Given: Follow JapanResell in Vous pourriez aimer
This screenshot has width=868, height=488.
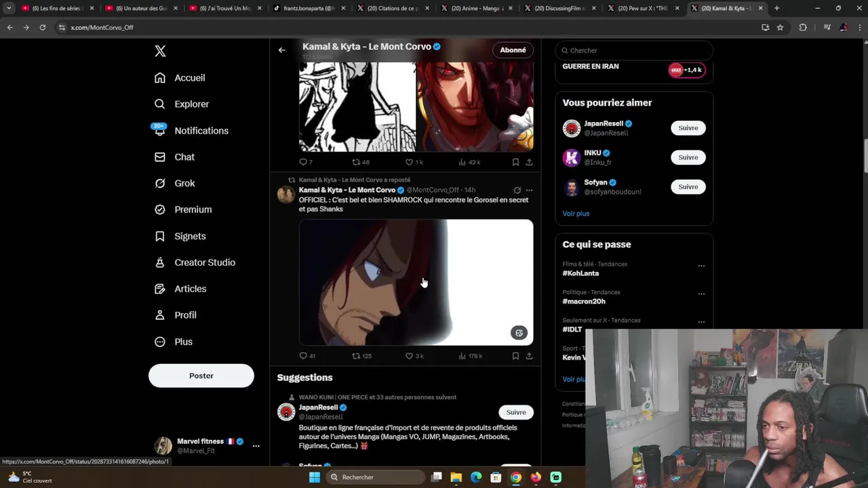Looking at the screenshot, I should [x=688, y=128].
